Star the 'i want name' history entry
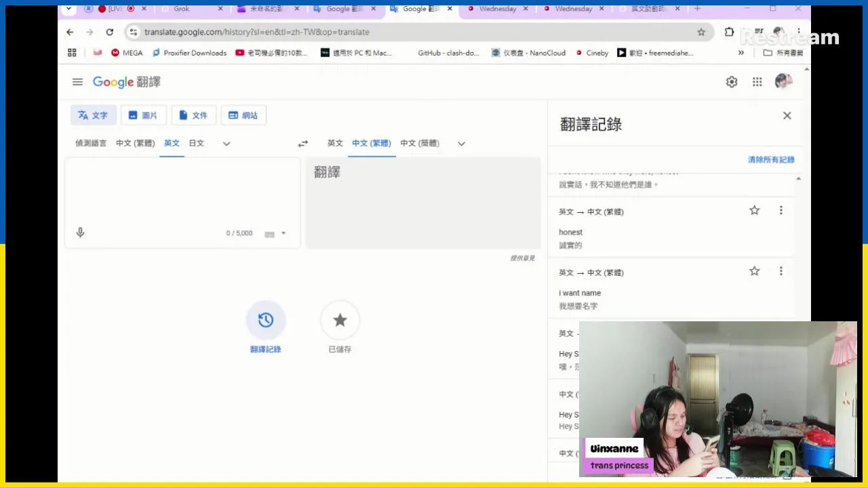868x488 pixels. pyautogui.click(x=754, y=271)
